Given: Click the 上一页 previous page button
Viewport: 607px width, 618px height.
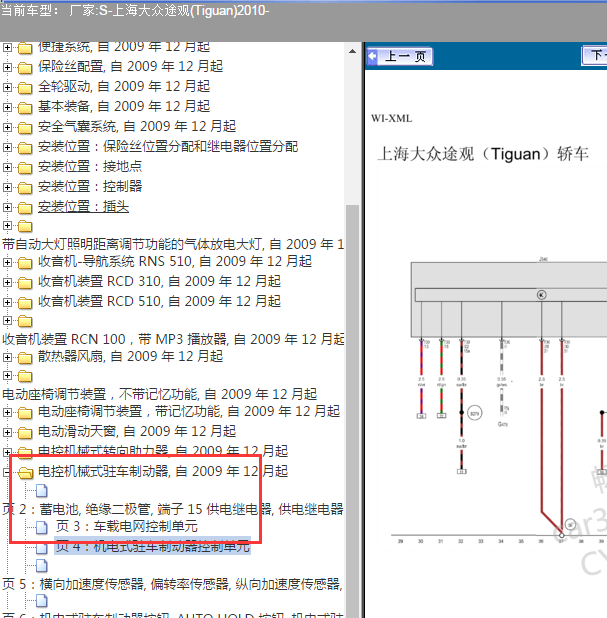Looking at the screenshot, I should (x=400, y=56).
